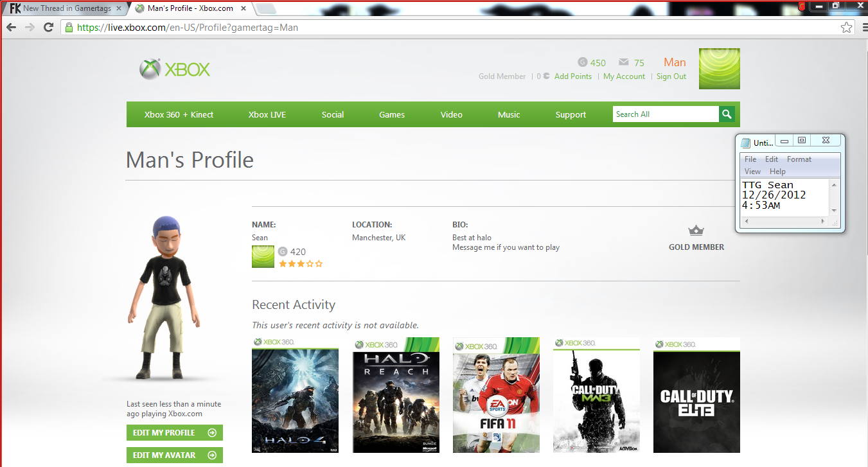Open messages via the envelope icon
This screenshot has height=467, width=868.
pyautogui.click(x=623, y=62)
